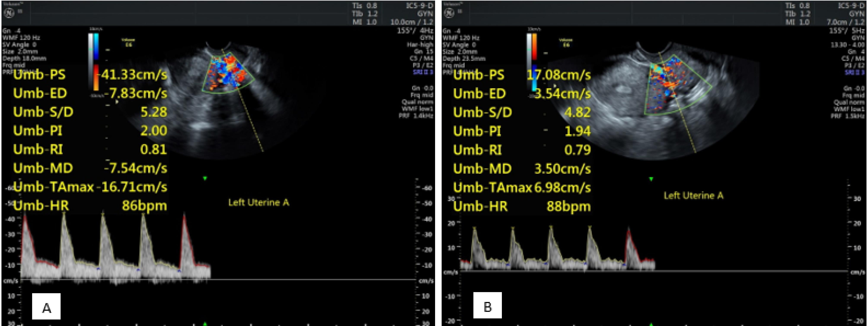Viewport: 868px width, 326px height.
Task: Select the Left Uterine A label in panel A
Action: click(x=258, y=202)
